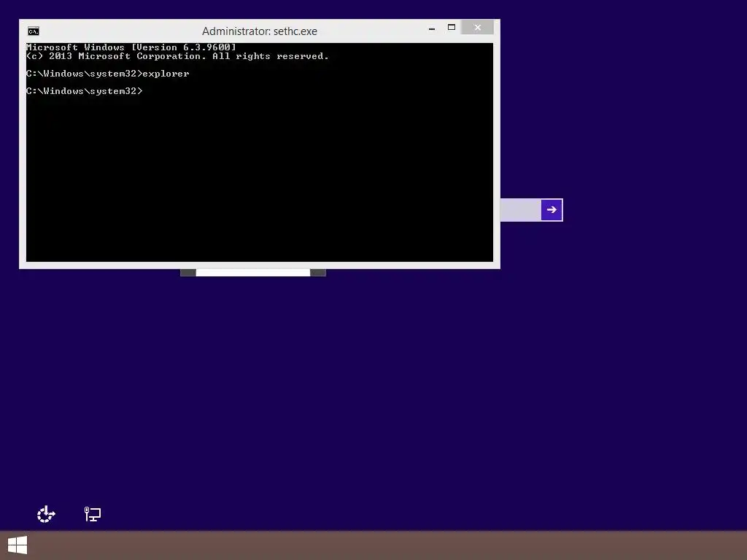The image size is (747, 560).
Task: Click the password input field beside the arrow
Action: tap(521, 210)
